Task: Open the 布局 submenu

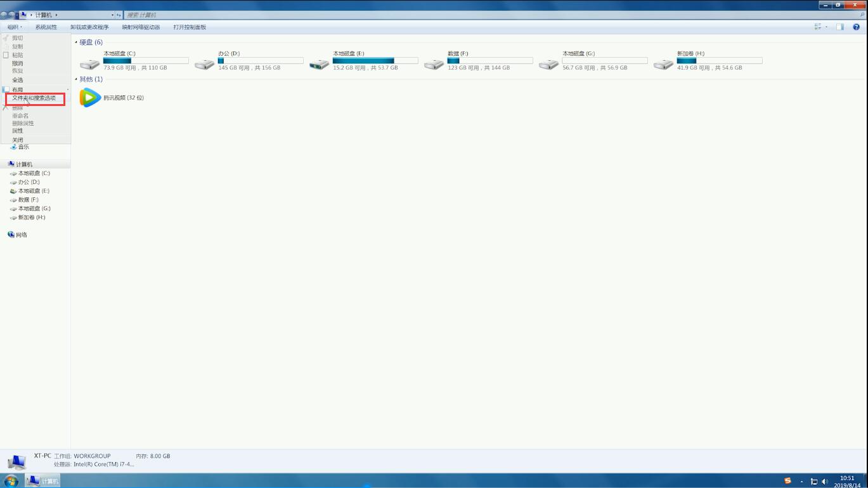Action: pos(18,89)
